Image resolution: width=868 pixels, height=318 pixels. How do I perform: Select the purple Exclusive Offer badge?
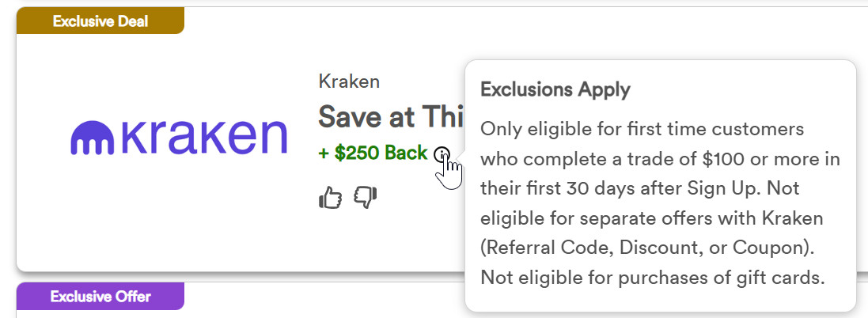100,297
